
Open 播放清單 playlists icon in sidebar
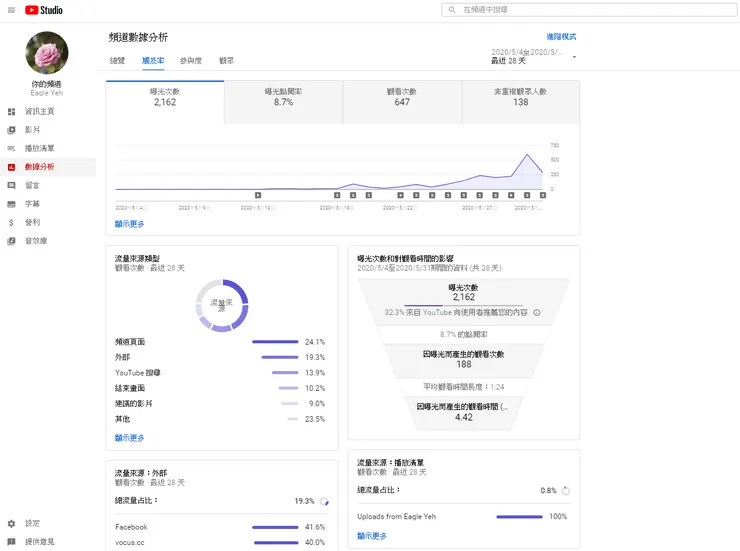tap(11, 149)
